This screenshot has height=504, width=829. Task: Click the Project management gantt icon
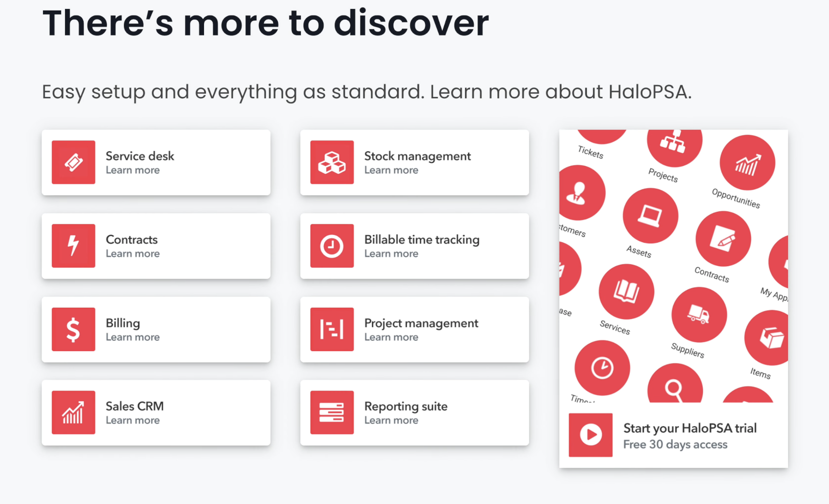[x=332, y=329]
